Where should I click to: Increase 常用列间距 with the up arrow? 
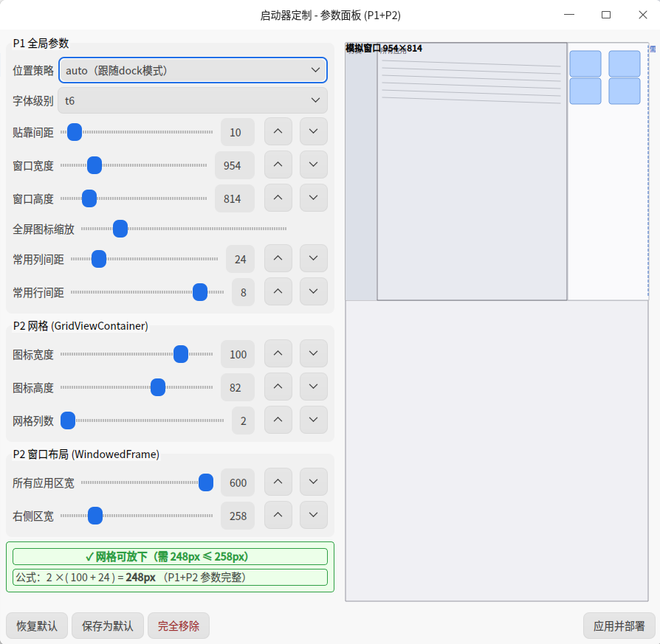(x=278, y=259)
